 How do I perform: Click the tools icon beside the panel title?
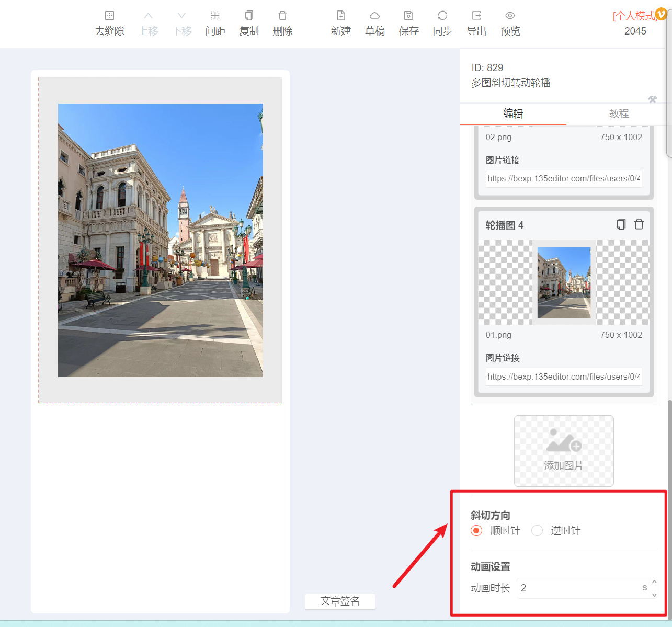652,99
